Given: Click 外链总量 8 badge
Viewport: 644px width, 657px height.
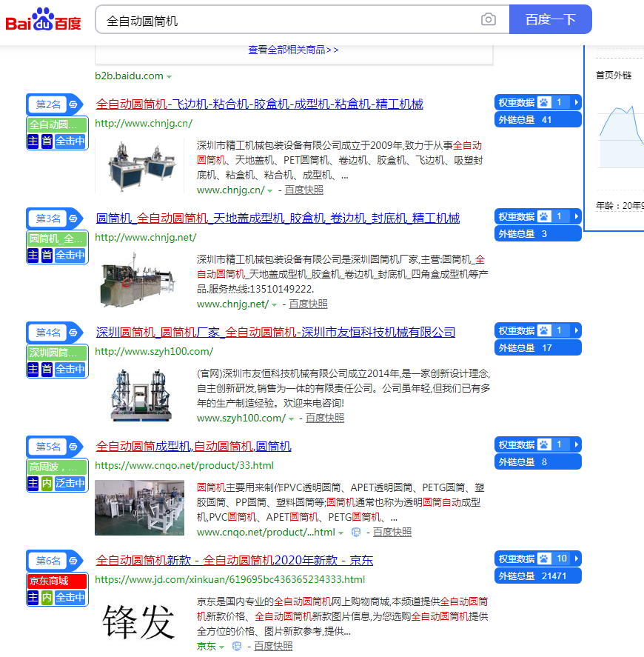Looking at the screenshot, I should click(x=538, y=461).
